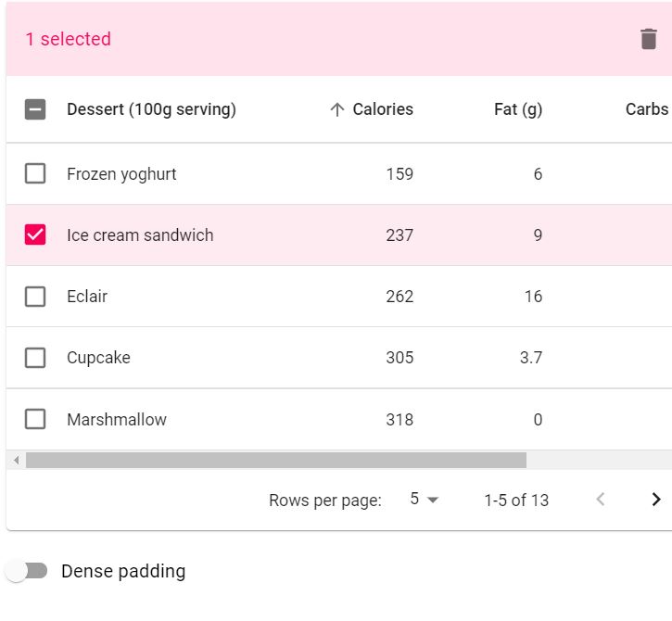
Task: Click previous page arrow
Action: click(x=601, y=500)
